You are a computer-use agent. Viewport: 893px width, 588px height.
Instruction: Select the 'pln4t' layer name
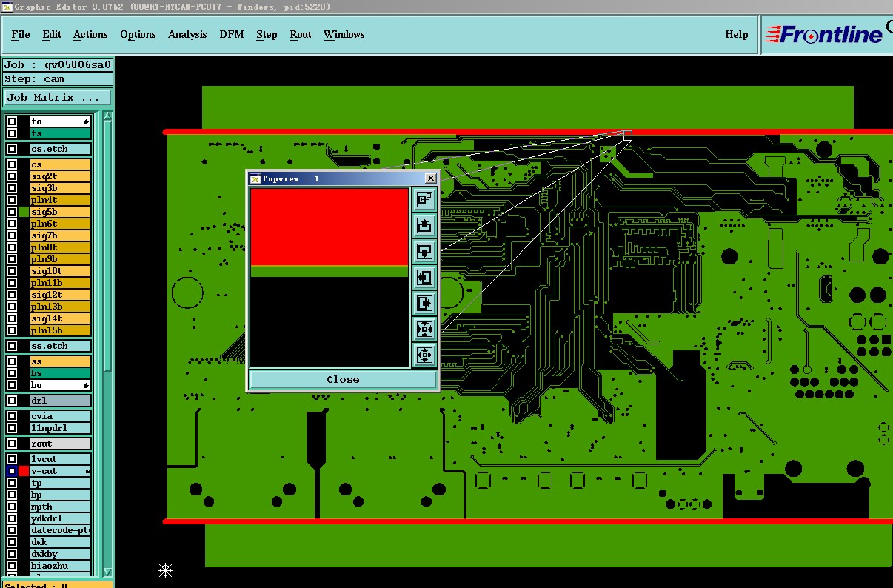pos(61,200)
